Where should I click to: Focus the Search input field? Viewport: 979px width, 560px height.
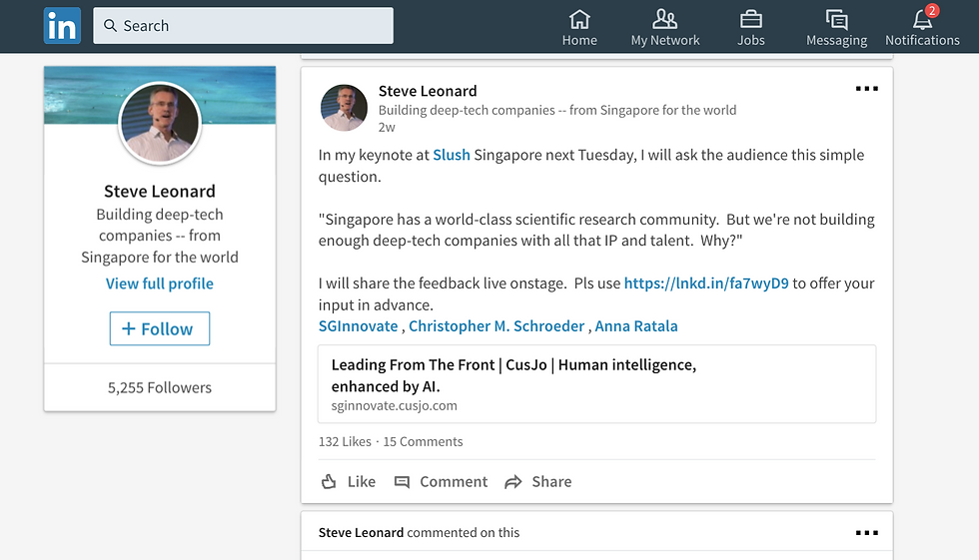coord(243,26)
